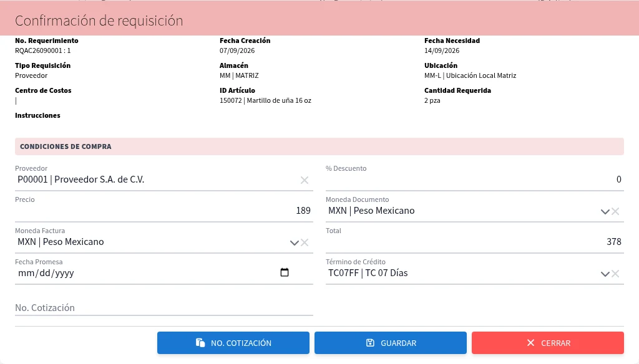Image resolution: width=639 pixels, height=364 pixels.
Task: Close the dialog with CERRAR
Action: tap(548, 343)
